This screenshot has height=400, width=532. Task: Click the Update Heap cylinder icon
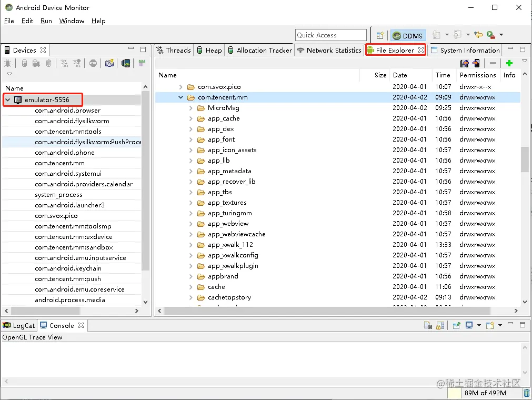point(24,63)
